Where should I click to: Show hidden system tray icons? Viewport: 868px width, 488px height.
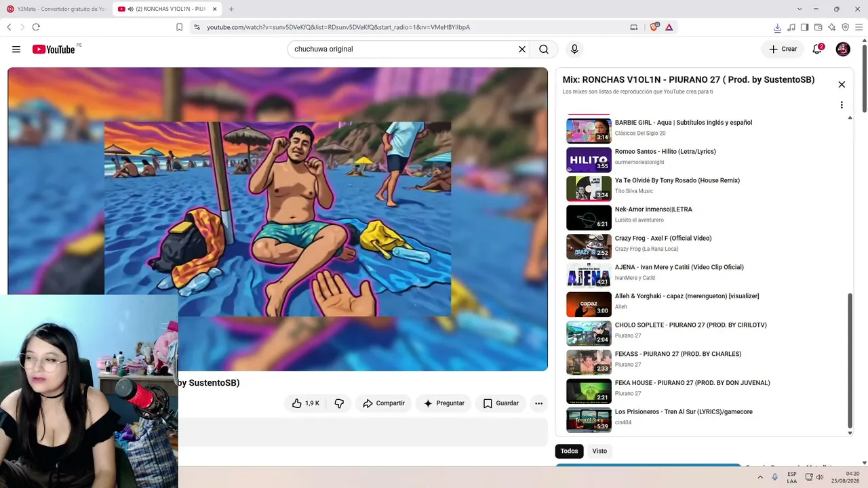coord(760,477)
